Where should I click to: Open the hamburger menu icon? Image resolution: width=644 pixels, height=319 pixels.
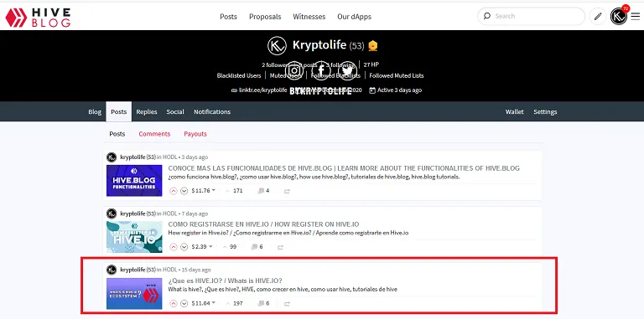tap(636, 17)
